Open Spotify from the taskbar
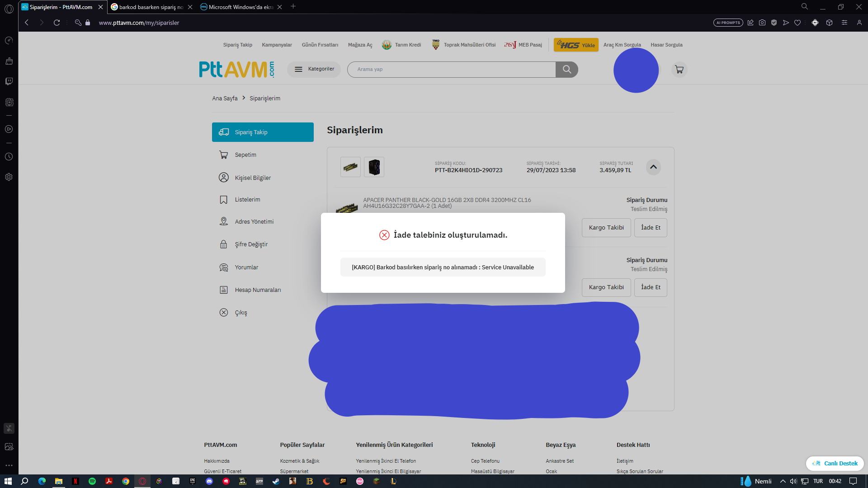The image size is (868, 488). click(x=92, y=481)
